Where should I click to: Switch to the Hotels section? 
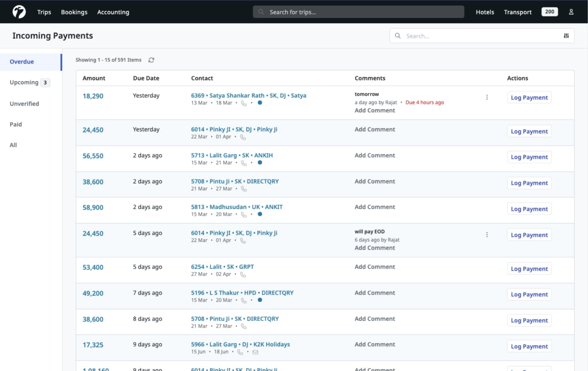tap(485, 12)
